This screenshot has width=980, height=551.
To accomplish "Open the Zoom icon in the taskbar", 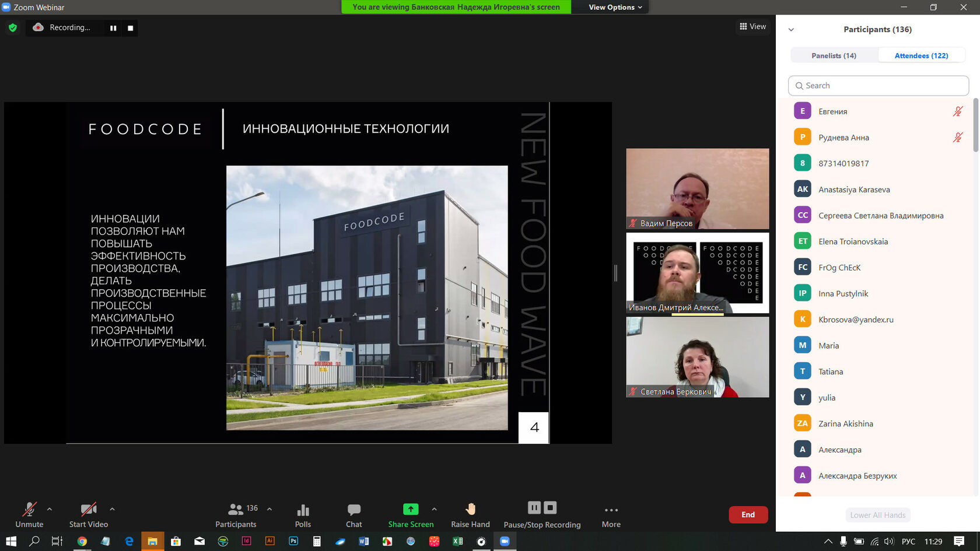I will click(x=505, y=541).
